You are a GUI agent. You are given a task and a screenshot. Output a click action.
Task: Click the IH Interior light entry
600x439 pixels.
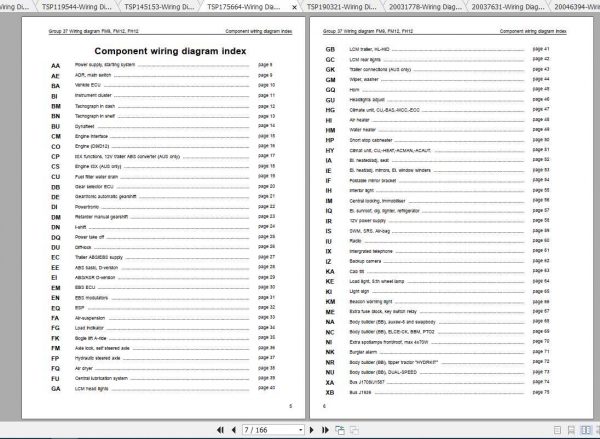click(437, 191)
